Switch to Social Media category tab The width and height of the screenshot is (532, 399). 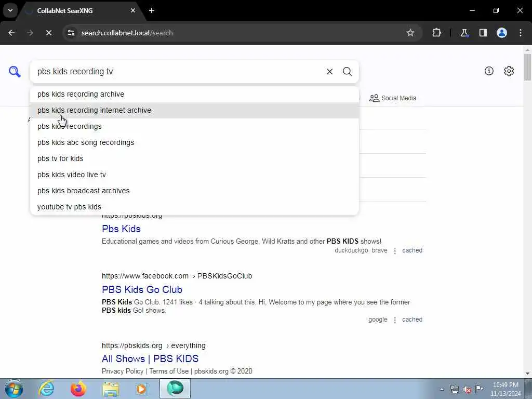click(x=393, y=98)
